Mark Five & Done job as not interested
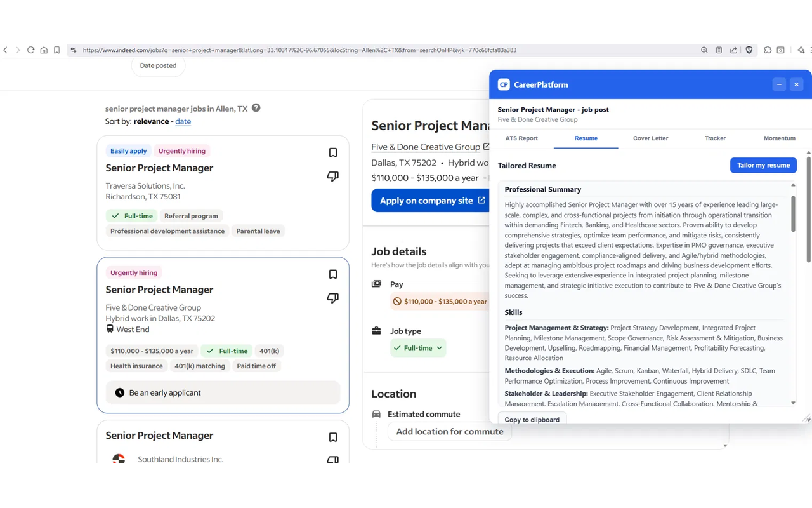The image size is (812, 508). coord(332,298)
